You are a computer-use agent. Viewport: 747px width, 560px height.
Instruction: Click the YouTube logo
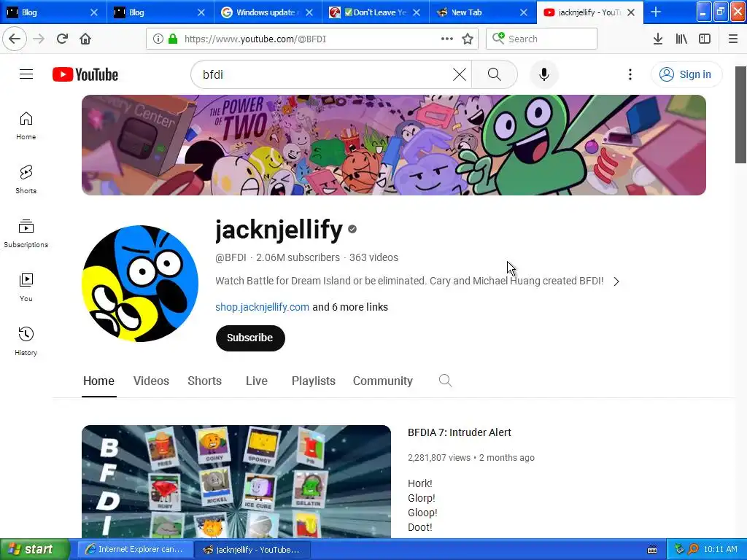[85, 75]
